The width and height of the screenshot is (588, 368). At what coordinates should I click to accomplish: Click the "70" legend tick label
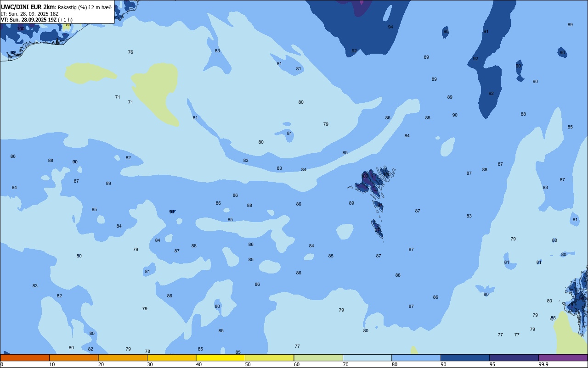pos(345,364)
